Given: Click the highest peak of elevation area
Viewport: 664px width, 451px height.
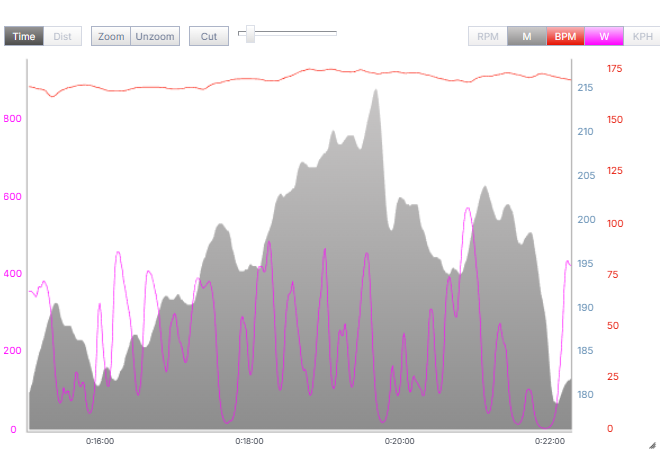Looking at the screenshot, I should point(376,90).
